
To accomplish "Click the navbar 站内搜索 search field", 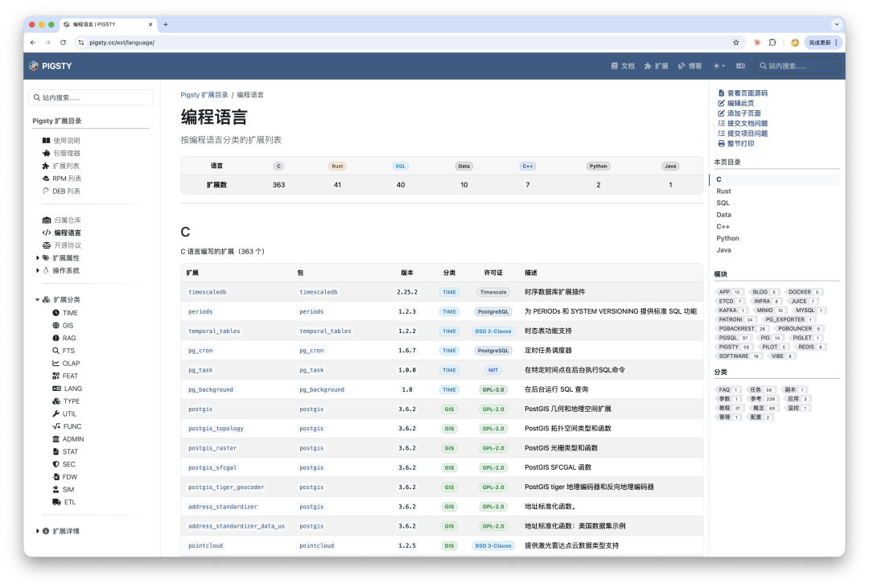I will (x=798, y=66).
